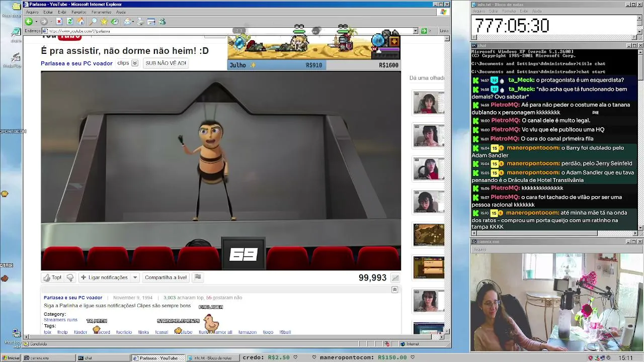Click the Ligar notificações button
644x362 pixels.
click(x=104, y=278)
